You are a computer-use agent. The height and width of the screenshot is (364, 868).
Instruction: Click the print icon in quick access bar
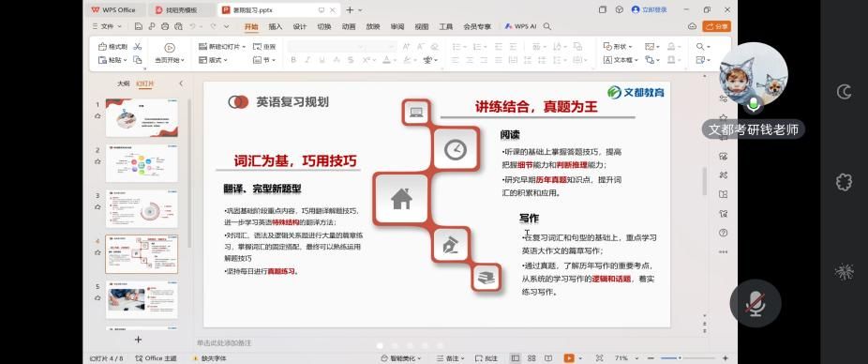[x=164, y=26]
